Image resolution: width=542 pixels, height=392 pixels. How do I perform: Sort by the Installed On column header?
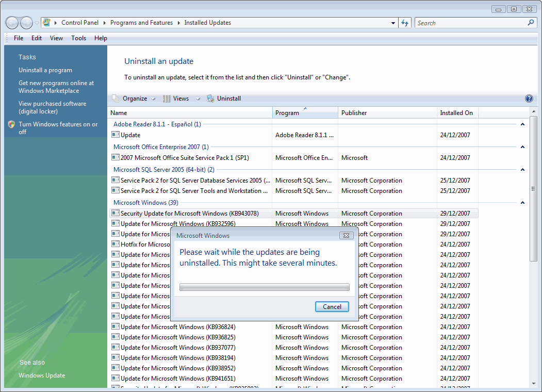point(457,112)
